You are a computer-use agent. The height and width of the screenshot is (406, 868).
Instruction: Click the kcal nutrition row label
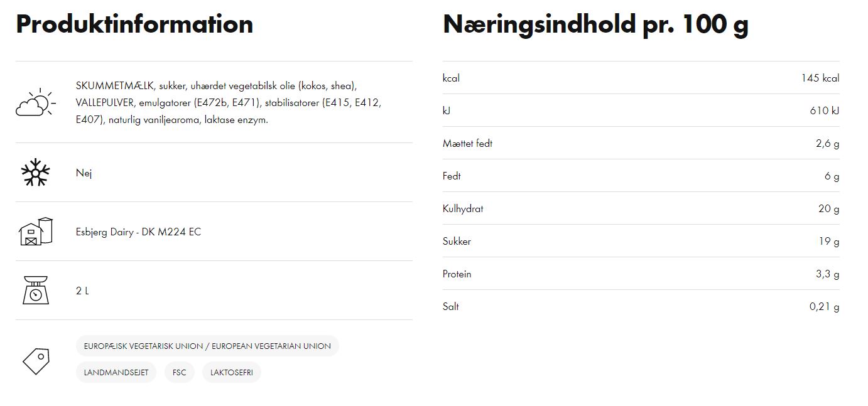tap(451, 78)
